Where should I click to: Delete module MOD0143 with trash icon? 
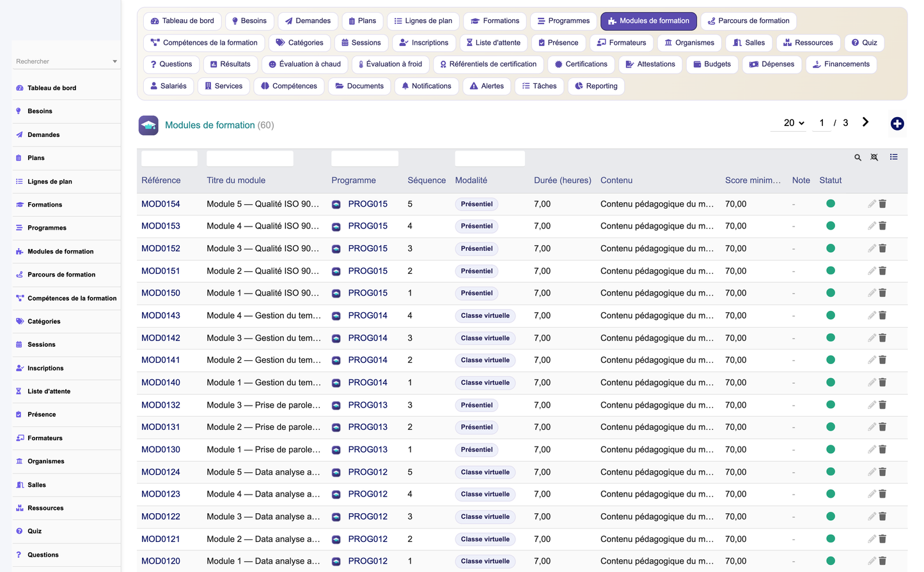pyautogui.click(x=882, y=315)
